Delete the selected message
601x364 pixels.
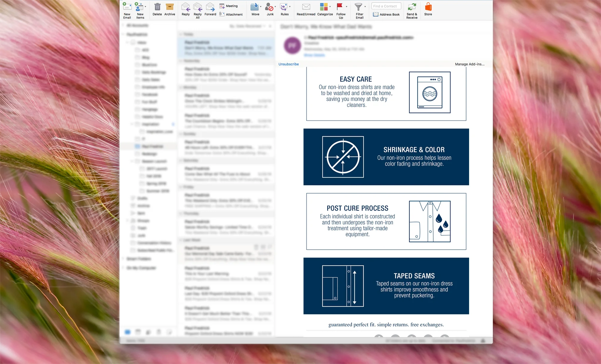tap(157, 9)
